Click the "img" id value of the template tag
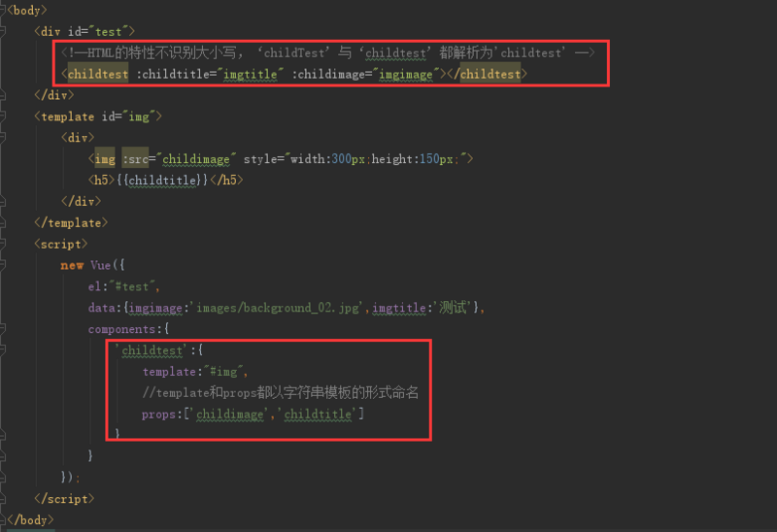The height and width of the screenshot is (532, 777). pos(139,116)
